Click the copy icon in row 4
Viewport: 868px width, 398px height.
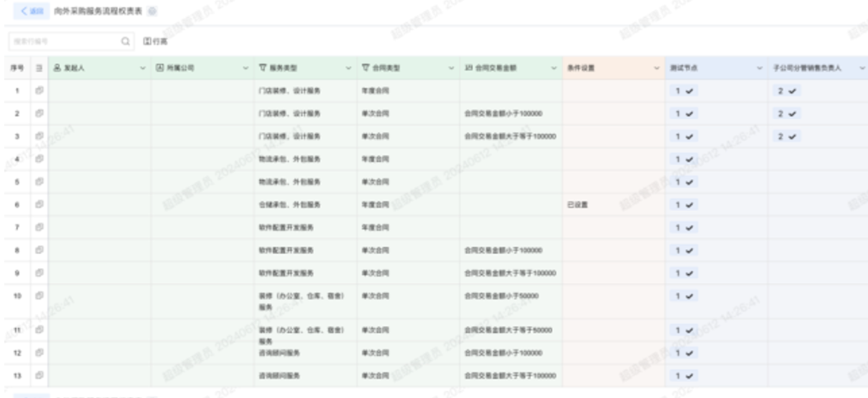(40, 159)
